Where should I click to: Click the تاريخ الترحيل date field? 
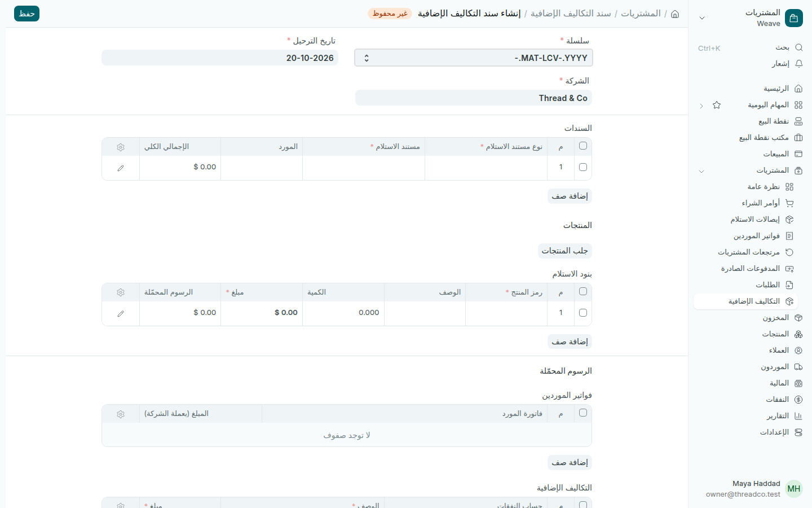(220, 58)
